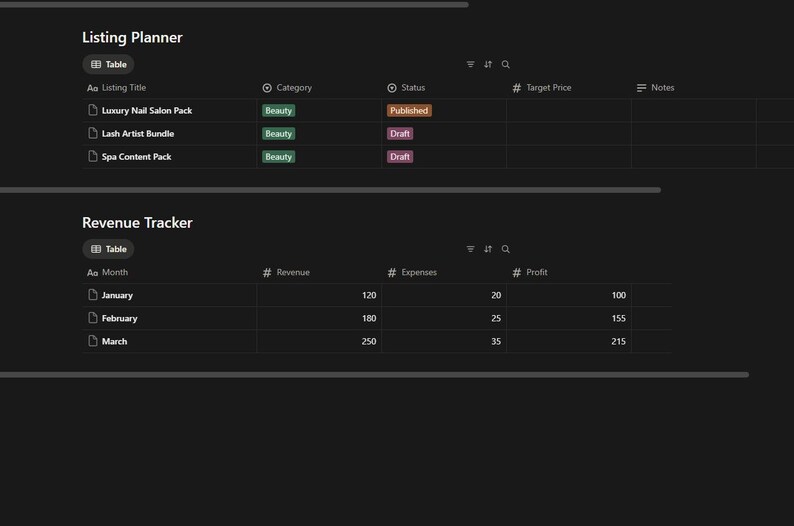Open sort icon in Revenue Tracker
This screenshot has height=526, width=794.
pos(488,249)
